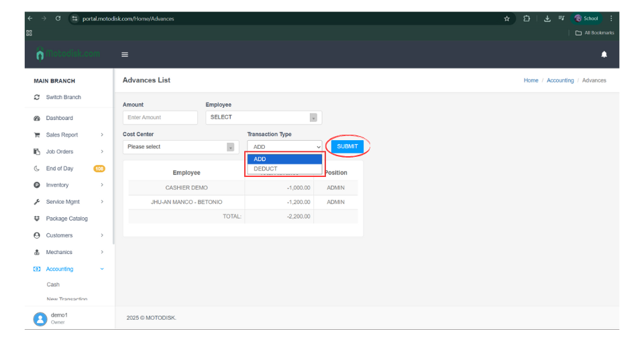Collapse the Accounting sidebar section

(x=101, y=269)
